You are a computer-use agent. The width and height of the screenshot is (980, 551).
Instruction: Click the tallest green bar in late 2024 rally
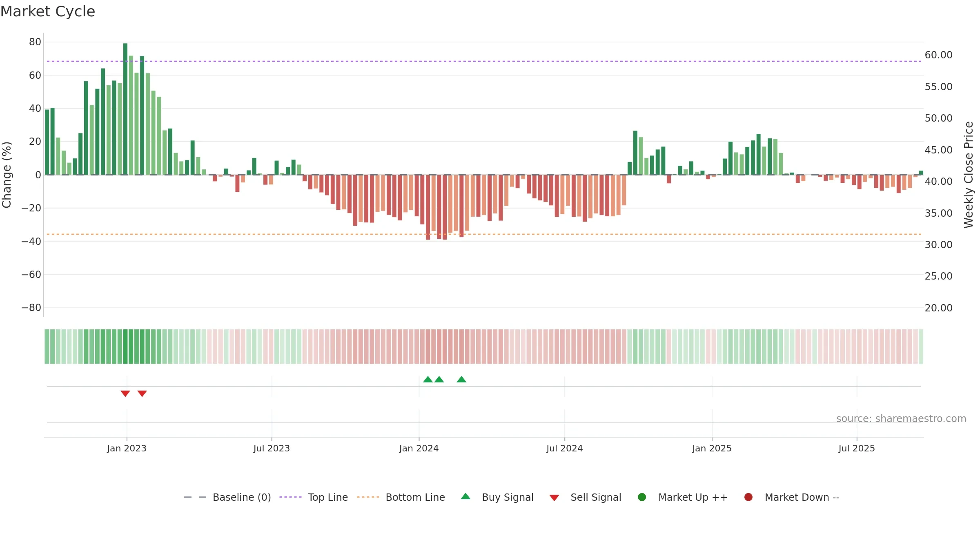click(635, 153)
